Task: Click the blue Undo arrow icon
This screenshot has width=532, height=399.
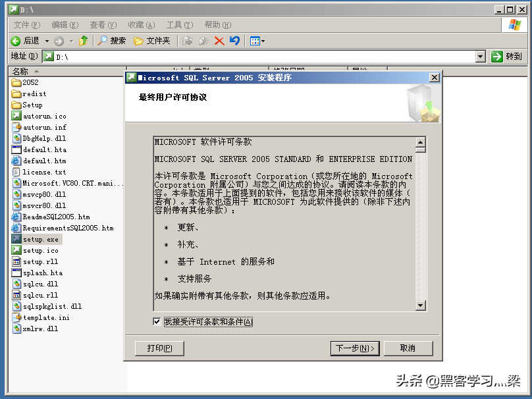Action: (x=234, y=41)
